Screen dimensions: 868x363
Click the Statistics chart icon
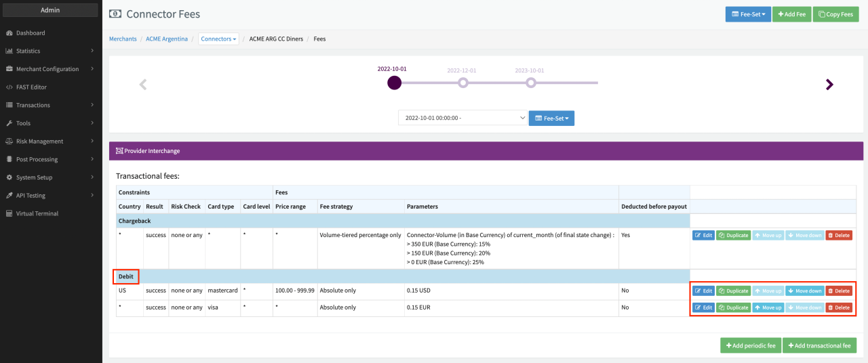9,51
